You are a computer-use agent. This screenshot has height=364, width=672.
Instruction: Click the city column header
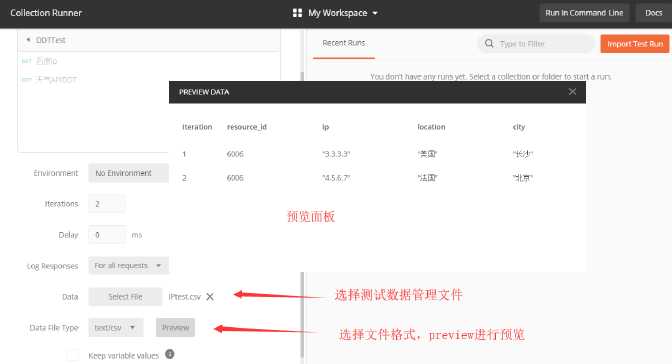pyautogui.click(x=519, y=127)
